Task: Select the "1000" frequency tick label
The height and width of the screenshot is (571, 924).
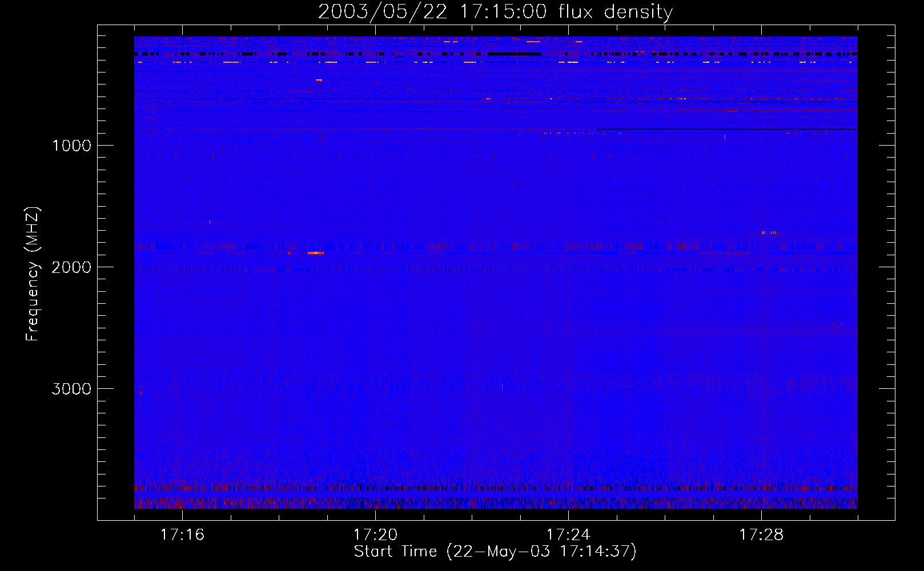Action: tap(71, 146)
